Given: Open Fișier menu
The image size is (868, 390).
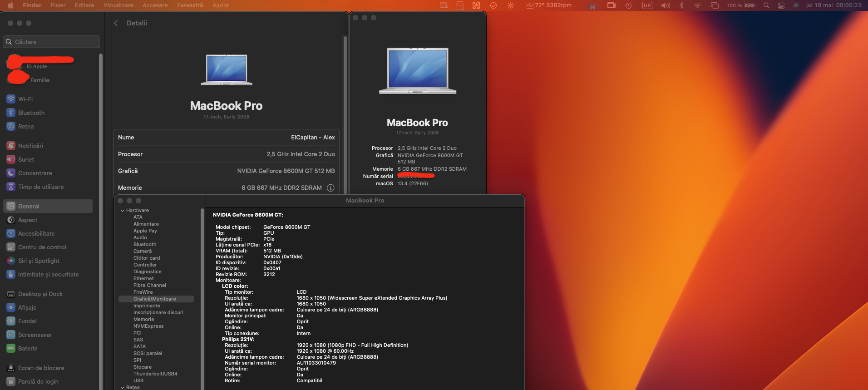Looking at the screenshot, I should (x=58, y=5).
